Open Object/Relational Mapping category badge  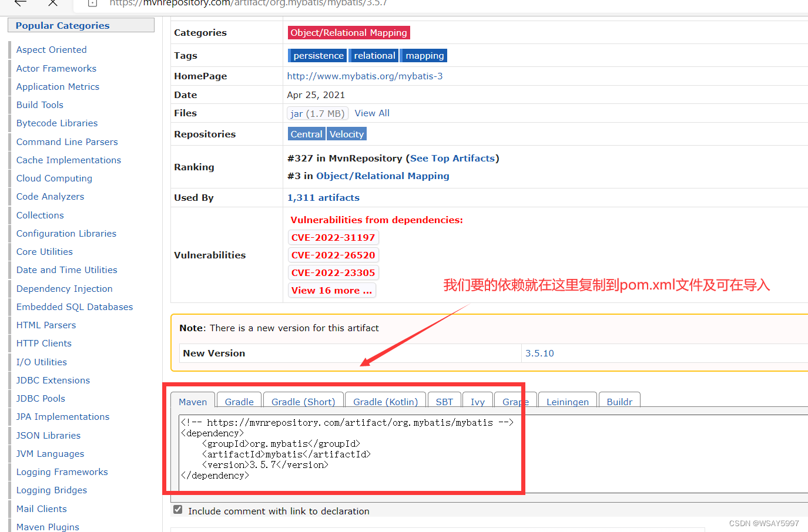tap(349, 33)
